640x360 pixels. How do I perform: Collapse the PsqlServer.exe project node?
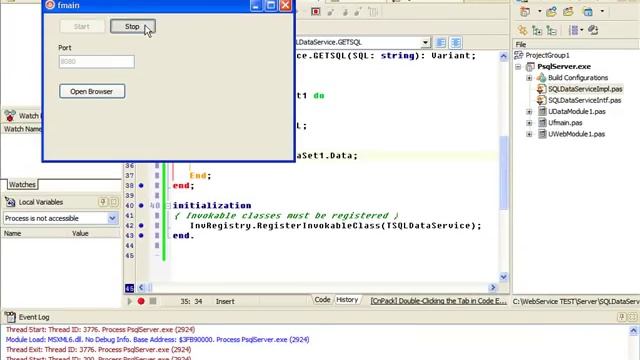pyautogui.click(x=518, y=67)
